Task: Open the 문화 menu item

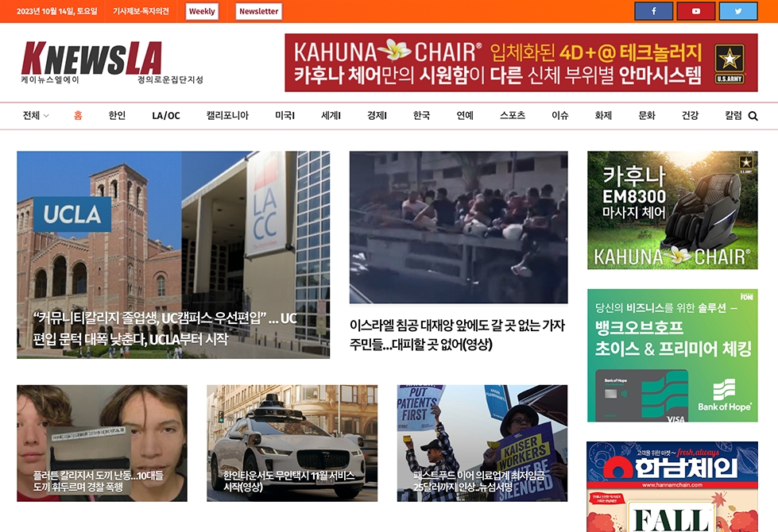Action: click(x=647, y=115)
